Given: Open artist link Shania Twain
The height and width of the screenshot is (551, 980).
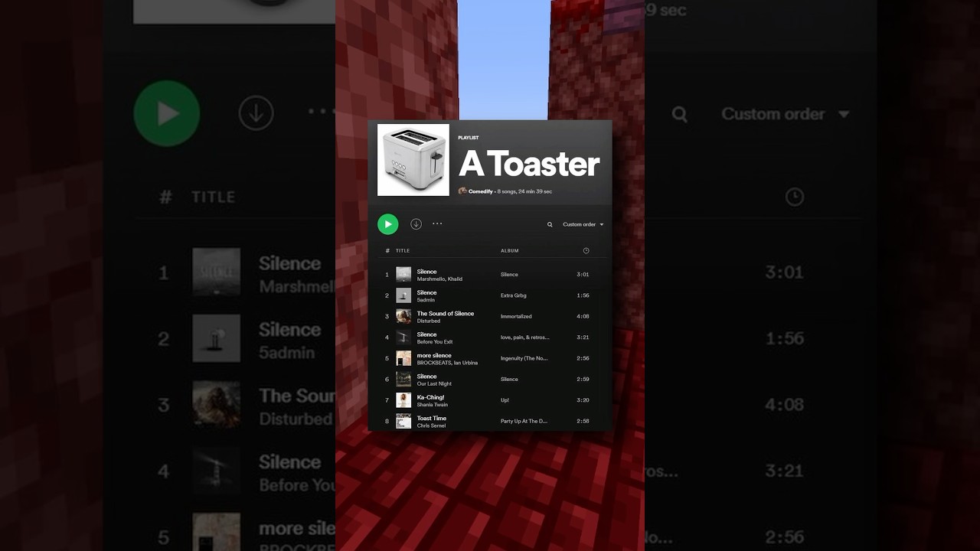Looking at the screenshot, I should [433, 405].
